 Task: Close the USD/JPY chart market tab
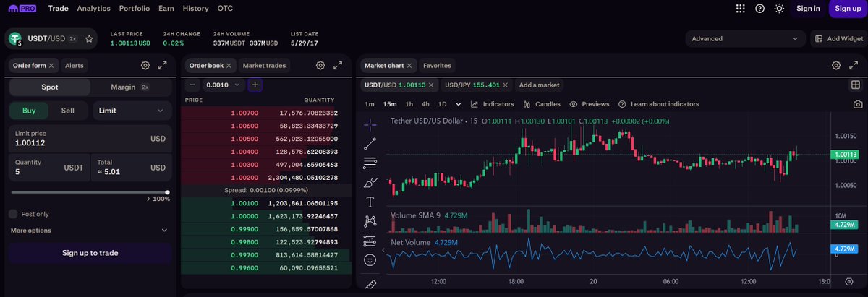[x=506, y=85]
